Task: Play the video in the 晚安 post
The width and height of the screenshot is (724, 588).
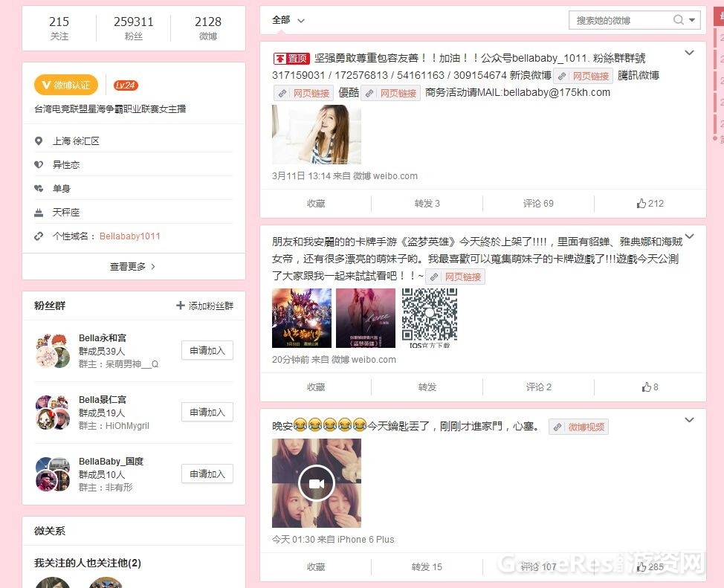Action: 317,483
